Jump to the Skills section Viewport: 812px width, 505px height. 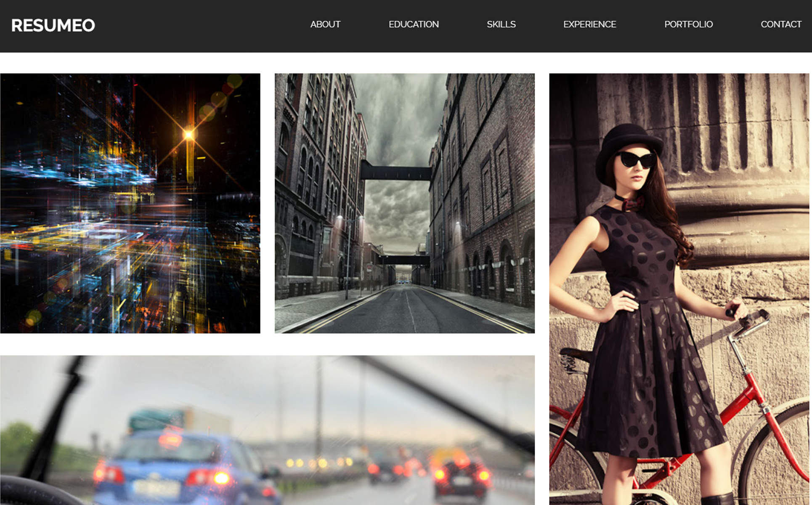tap(501, 24)
